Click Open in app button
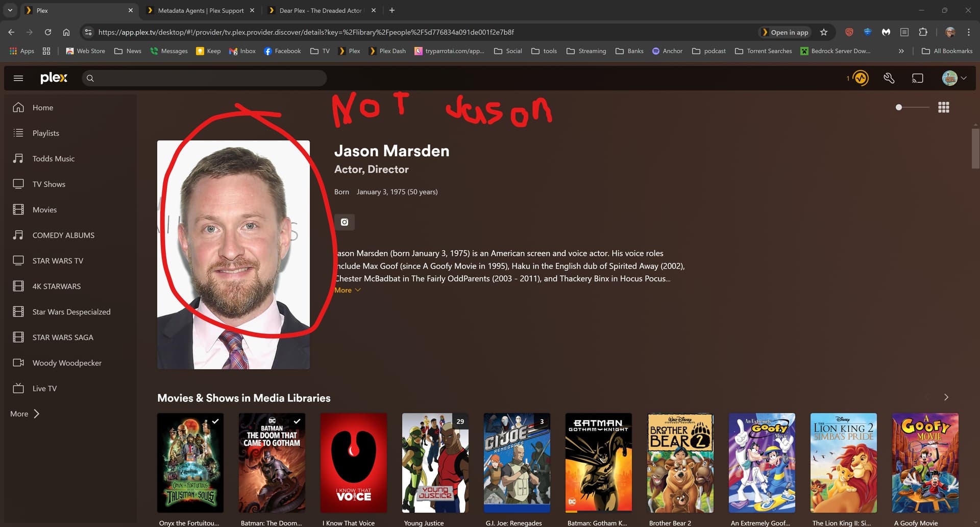The image size is (980, 527). tap(785, 32)
